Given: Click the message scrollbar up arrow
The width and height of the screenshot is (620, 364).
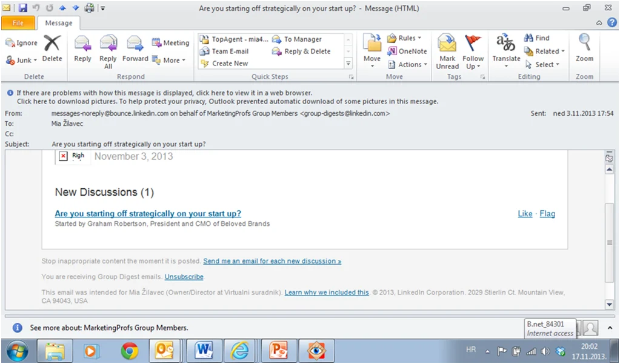Looking at the screenshot, I should tap(609, 170).
